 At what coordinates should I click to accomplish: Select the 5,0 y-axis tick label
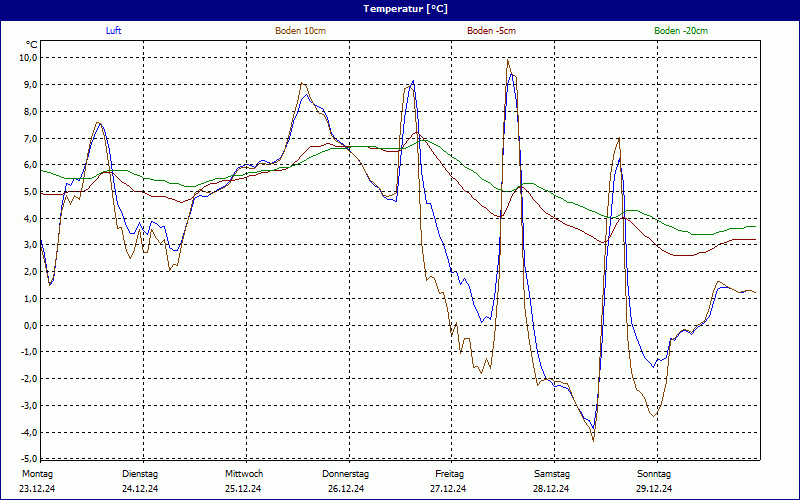[x=30, y=191]
